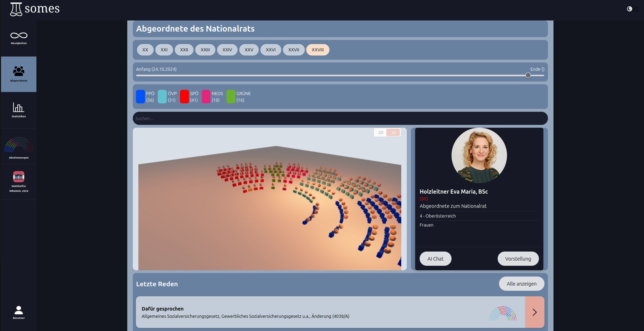Open the Abstimmungen parliament arc icon
The height and width of the screenshot is (331, 644).
[19, 145]
